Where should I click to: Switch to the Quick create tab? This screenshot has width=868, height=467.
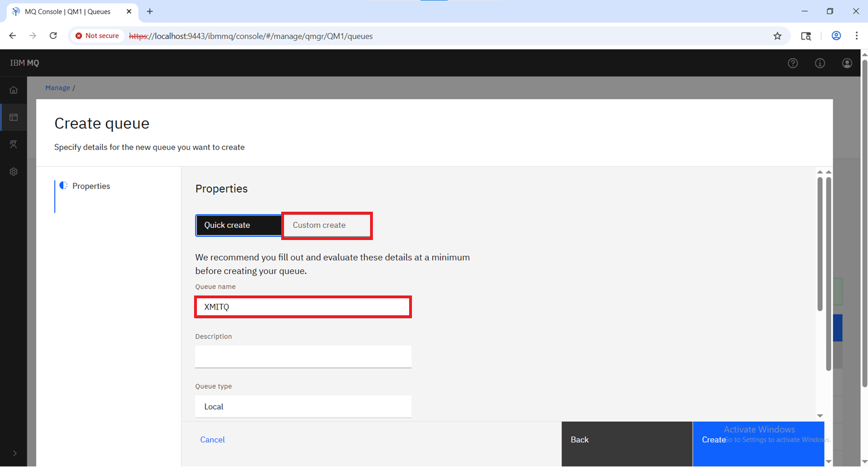(x=239, y=225)
